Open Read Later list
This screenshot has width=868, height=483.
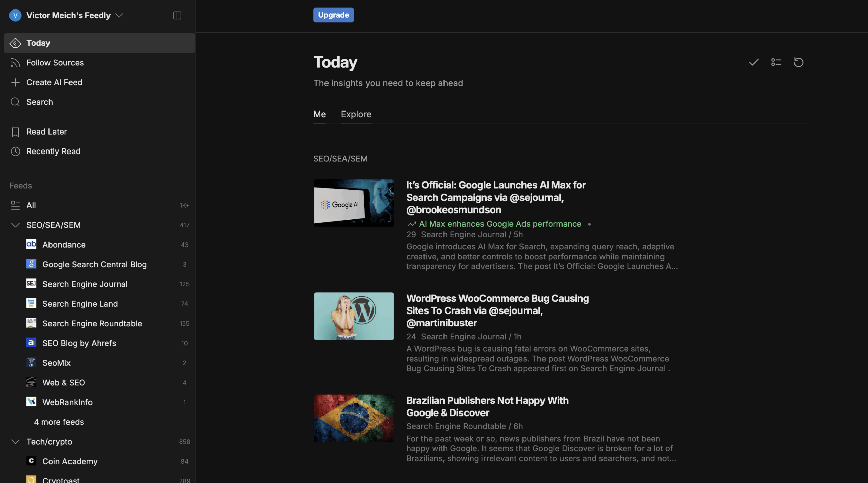(x=47, y=132)
